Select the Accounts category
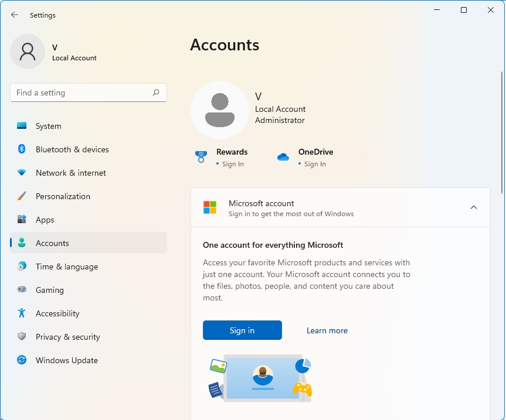 89,243
